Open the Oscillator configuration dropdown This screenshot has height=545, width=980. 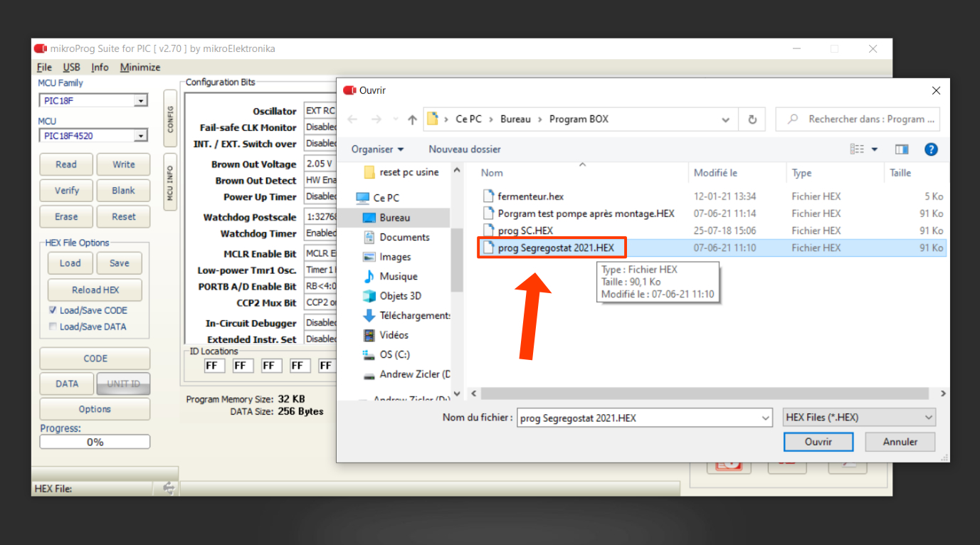pyautogui.click(x=320, y=111)
